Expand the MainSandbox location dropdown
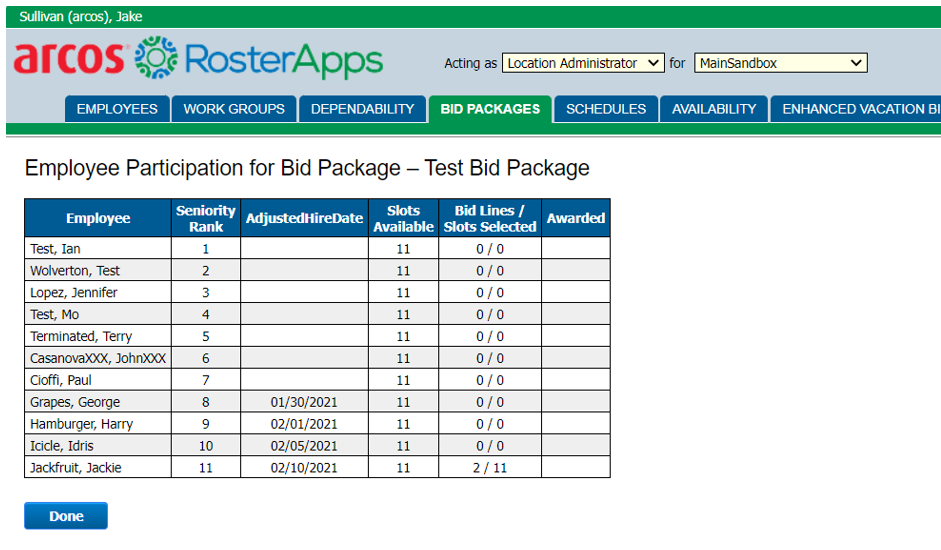 (x=780, y=63)
